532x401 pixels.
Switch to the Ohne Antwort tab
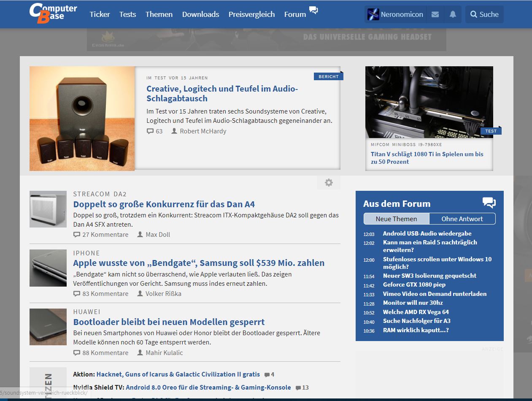coord(462,219)
